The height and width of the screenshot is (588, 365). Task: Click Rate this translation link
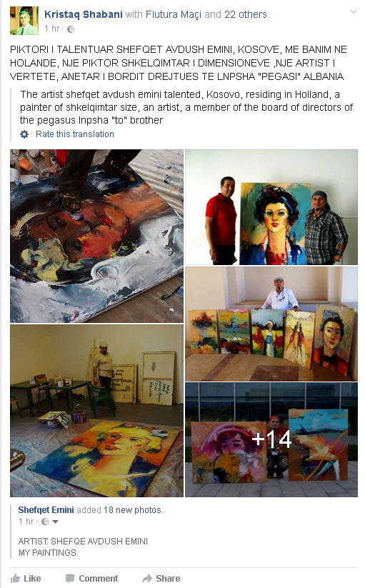75,134
